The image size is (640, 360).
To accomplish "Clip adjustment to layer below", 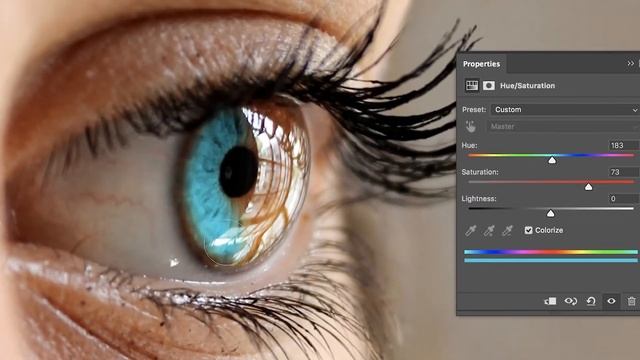I will (550, 301).
